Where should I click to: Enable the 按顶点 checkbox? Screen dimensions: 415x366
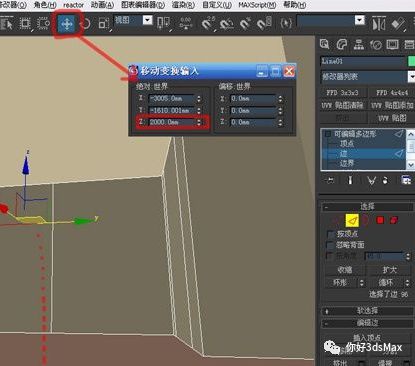point(331,234)
